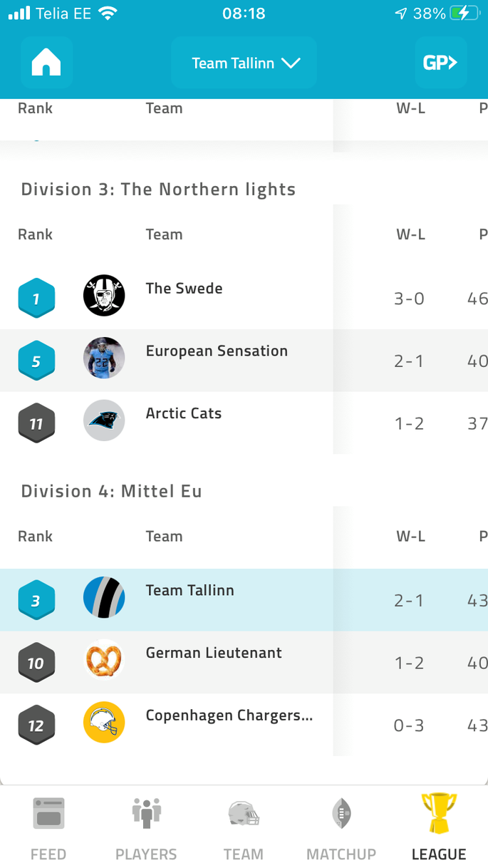This screenshot has height=868, width=488.
Task: Click Arctic Cats panther logo
Action: click(104, 420)
